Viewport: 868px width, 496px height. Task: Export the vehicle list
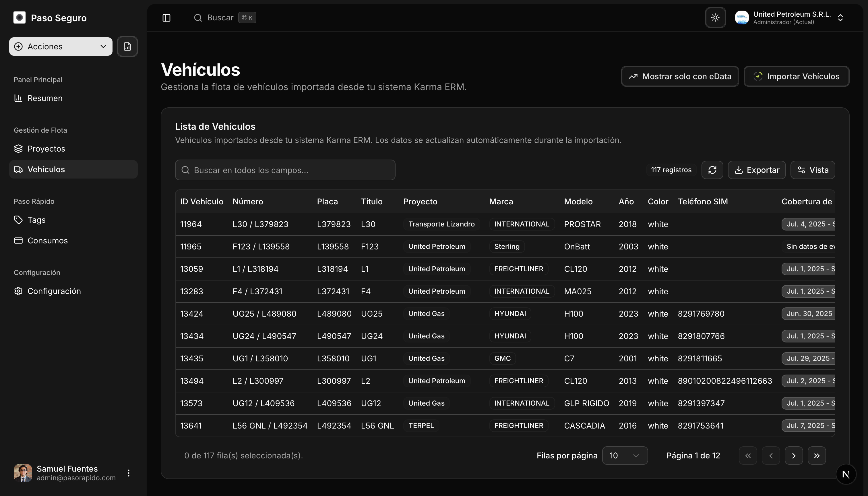coord(757,170)
